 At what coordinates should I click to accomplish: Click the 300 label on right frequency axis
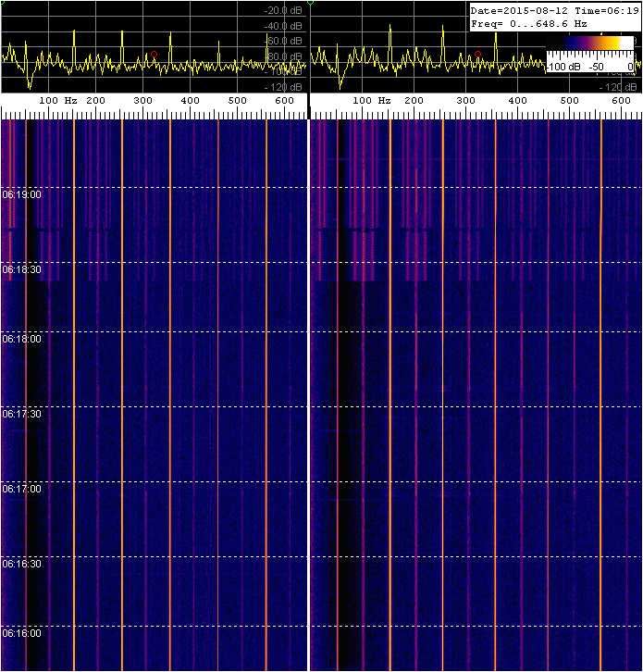tap(465, 101)
